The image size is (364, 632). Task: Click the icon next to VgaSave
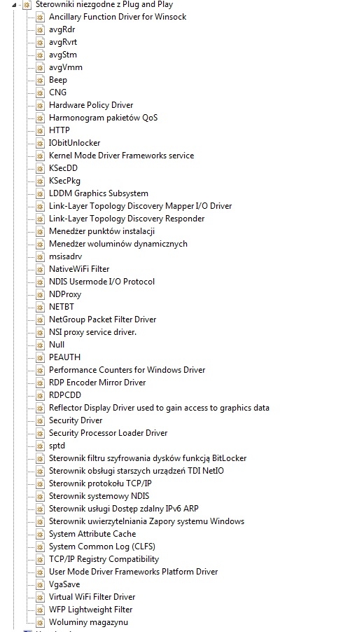pos(40,584)
